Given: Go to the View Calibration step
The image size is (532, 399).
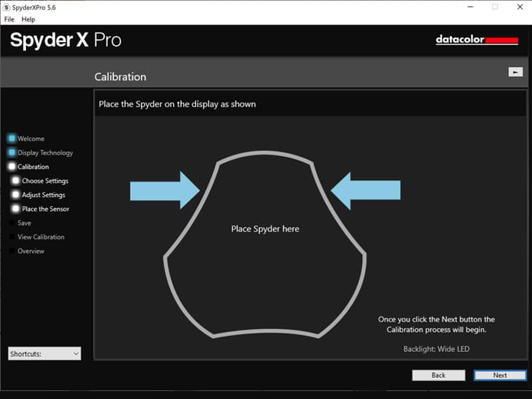Looking at the screenshot, I should point(41,237).
